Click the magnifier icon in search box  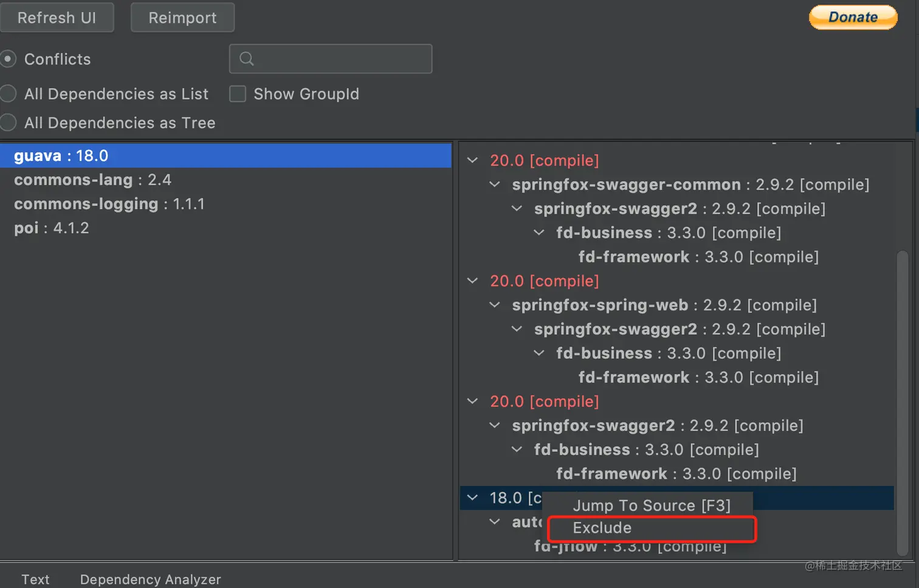(246, 59)
